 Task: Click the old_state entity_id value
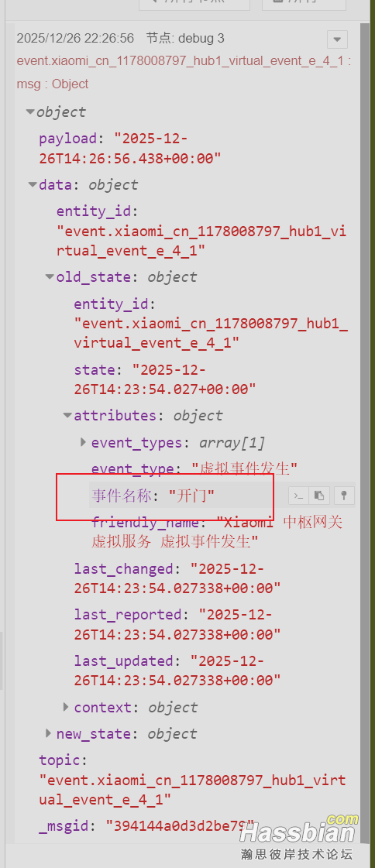(x=211, y=333)
